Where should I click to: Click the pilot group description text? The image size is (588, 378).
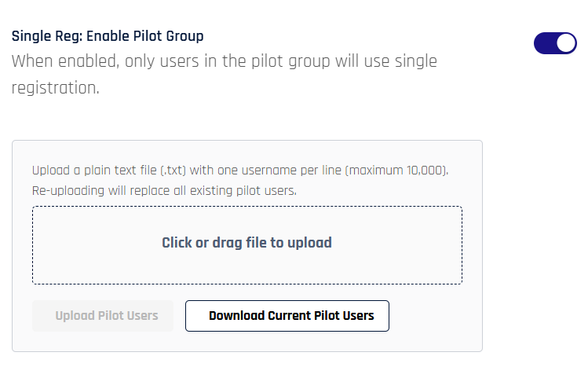[x=224, y=61]
